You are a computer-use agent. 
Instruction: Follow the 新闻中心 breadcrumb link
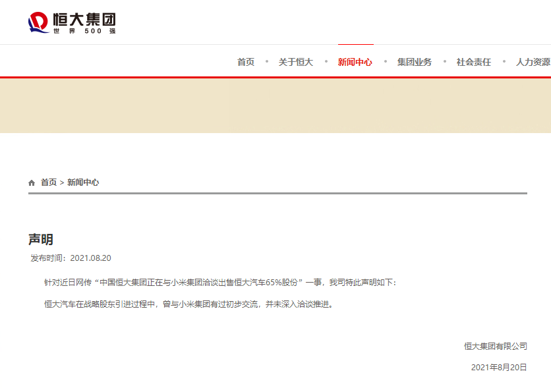[83, 182]
